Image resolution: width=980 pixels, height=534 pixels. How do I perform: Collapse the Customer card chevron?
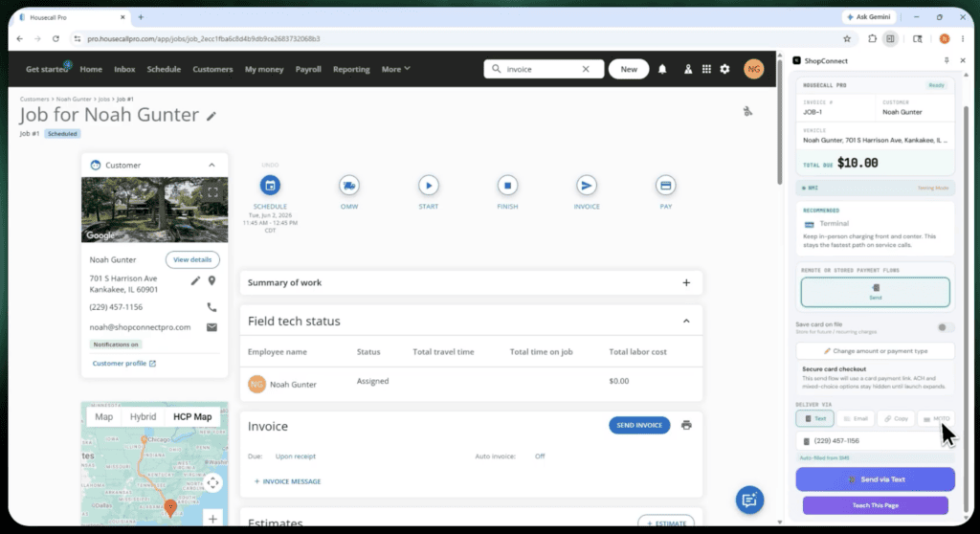pyautogui.click(x=212, y=165)
